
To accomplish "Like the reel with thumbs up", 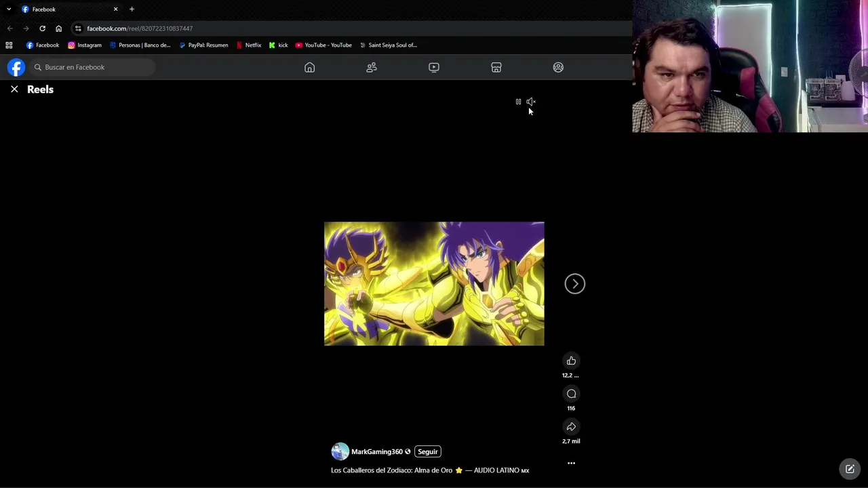I will click(571, 361).
